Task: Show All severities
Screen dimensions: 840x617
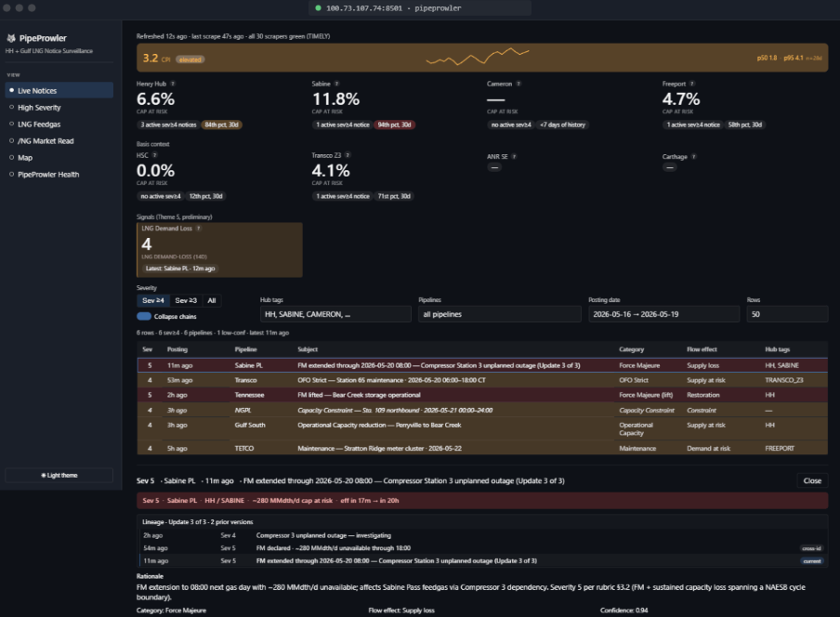Action: [x=212, y=300]
